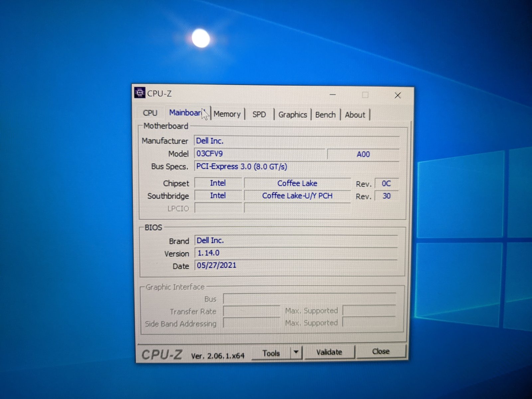Click the BIOS Date 05/27/2021 field
The image size is (532, 399).
coord(296,265)
